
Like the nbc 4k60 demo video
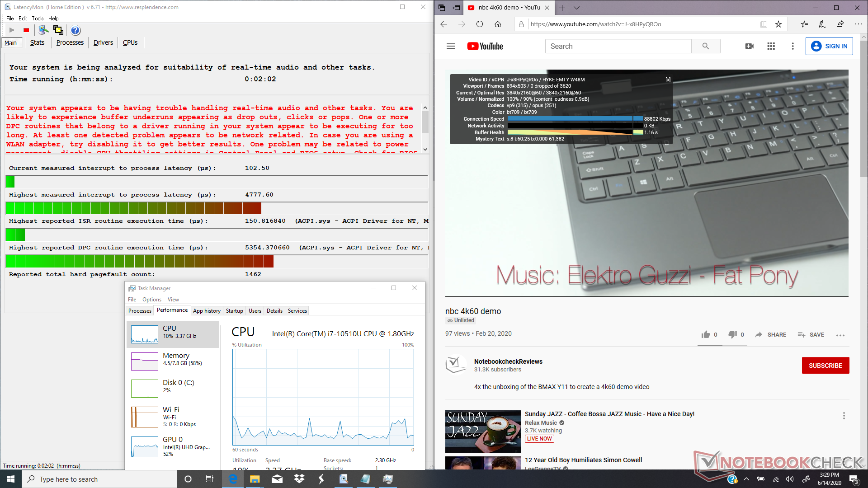(x=706, y=335)
